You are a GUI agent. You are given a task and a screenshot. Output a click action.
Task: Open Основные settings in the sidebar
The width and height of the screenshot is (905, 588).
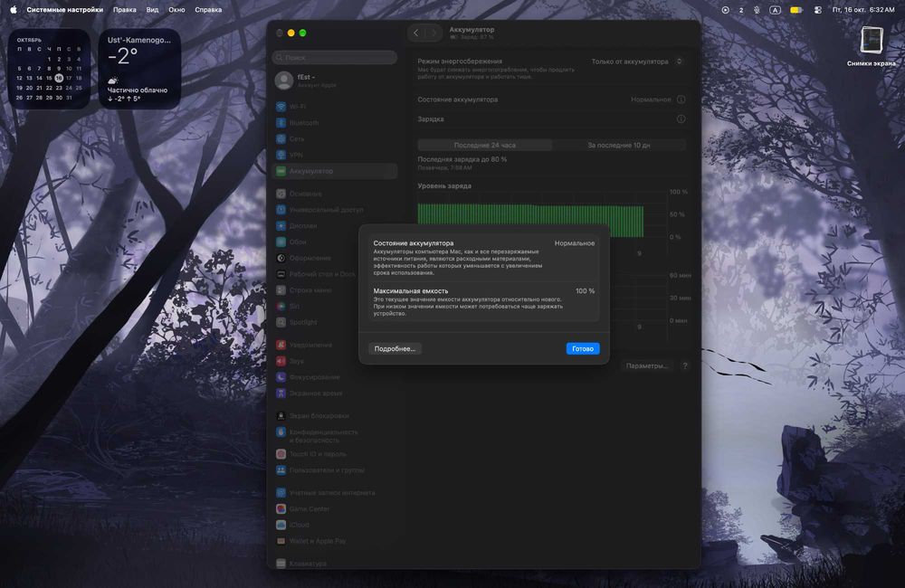335,194
